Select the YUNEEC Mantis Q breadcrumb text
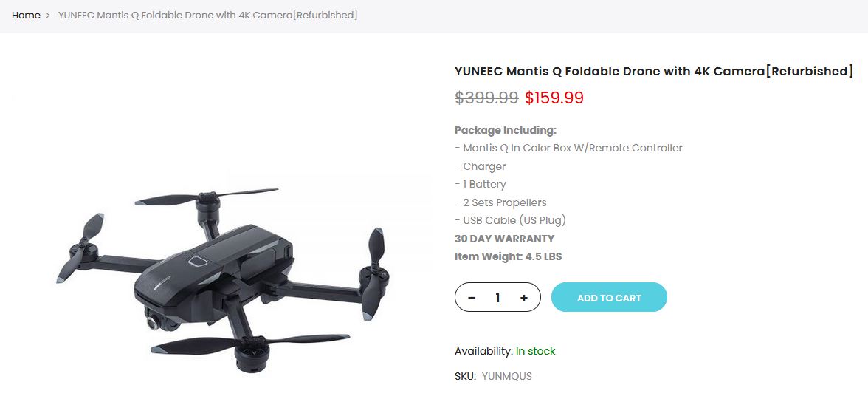Image resolution: width=868 pixels, height=402 pixels. 207,16
